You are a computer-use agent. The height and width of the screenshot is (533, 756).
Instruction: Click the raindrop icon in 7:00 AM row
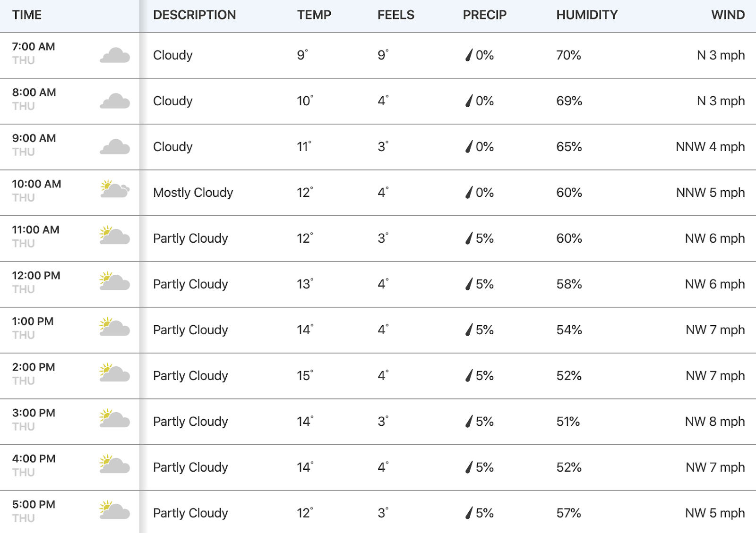[x=469, y=55]
